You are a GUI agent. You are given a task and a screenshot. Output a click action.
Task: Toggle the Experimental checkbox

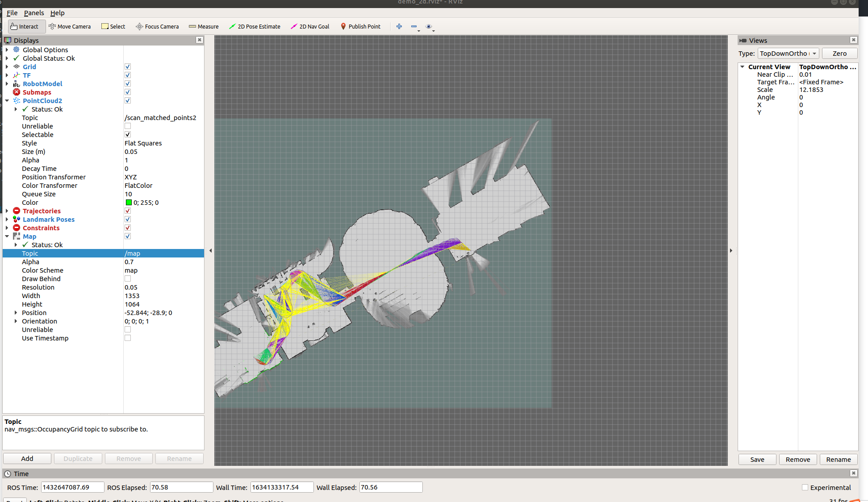805,487
